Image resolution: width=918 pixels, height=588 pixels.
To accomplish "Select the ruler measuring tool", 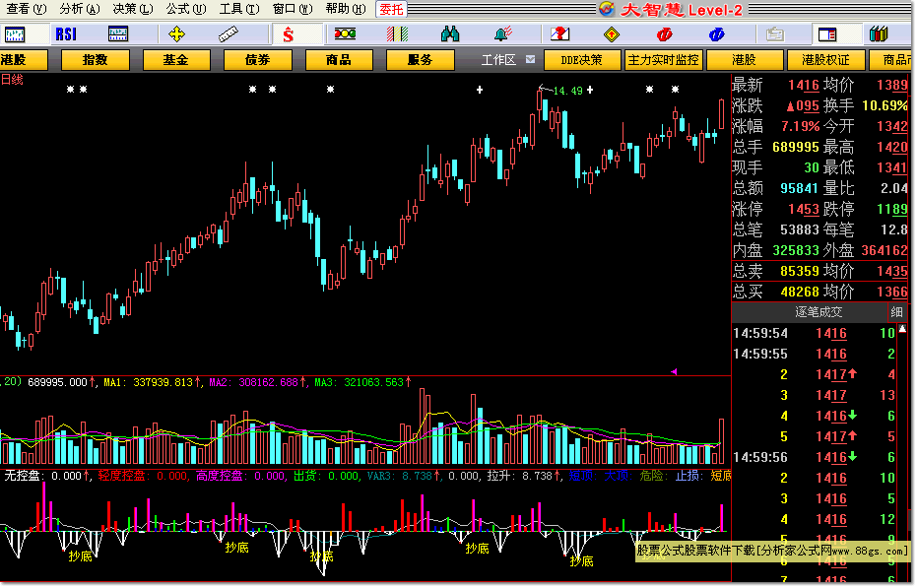I will (x=229, y=34).
